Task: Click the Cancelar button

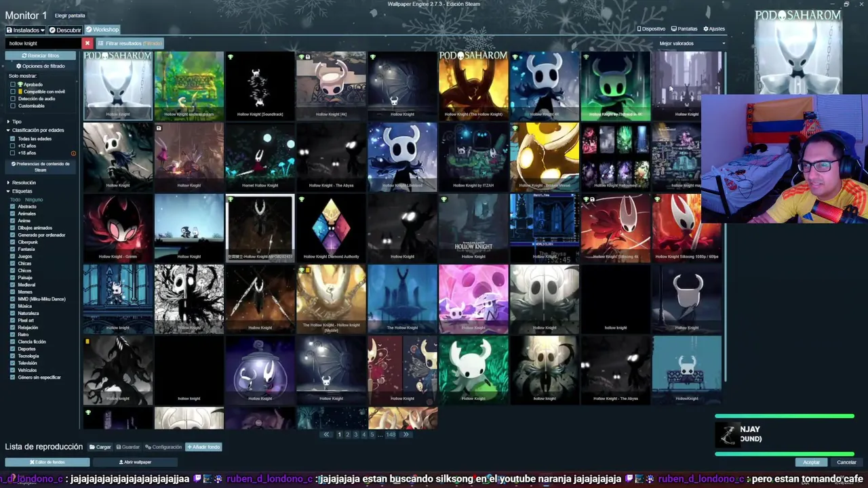Action: pyautogui.click(x=846, y=462)
